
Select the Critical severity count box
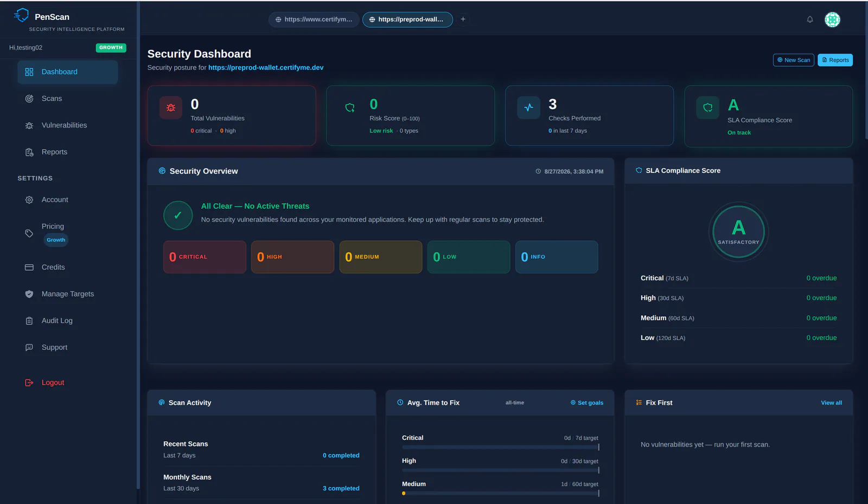tap(205, 257)
